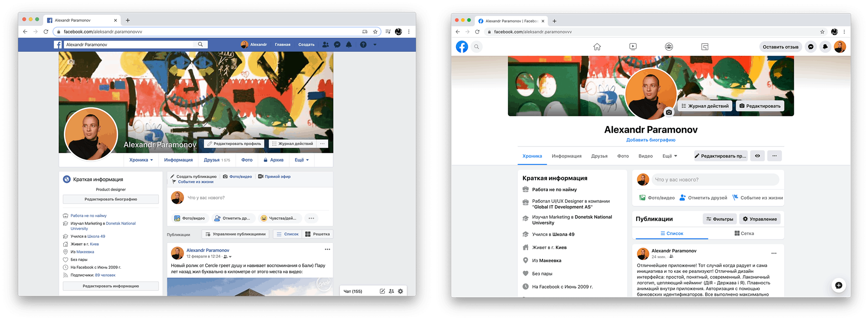Open a new tab in the left browser window
The height and width of the screenshot is (320, 868).
click(x=128, y=20)
